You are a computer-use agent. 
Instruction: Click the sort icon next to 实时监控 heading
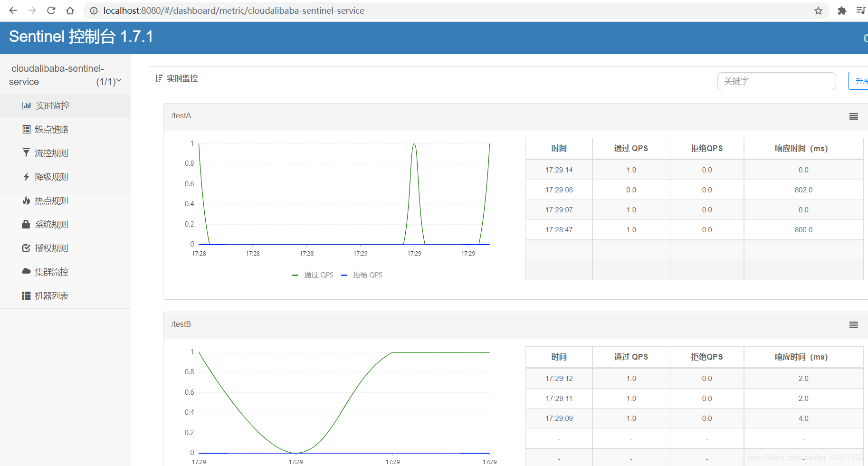(x=159, y=78)
